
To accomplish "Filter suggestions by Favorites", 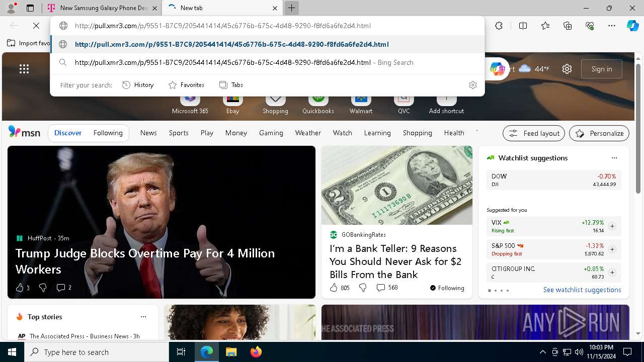I will tap(186, 85).
